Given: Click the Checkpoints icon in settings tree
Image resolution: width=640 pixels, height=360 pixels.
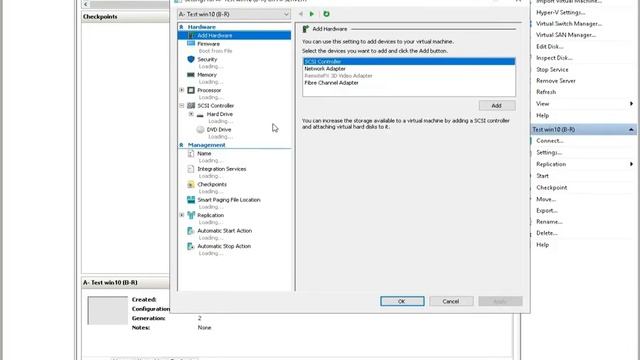Looking at the screenshot, I should (191, 184).
